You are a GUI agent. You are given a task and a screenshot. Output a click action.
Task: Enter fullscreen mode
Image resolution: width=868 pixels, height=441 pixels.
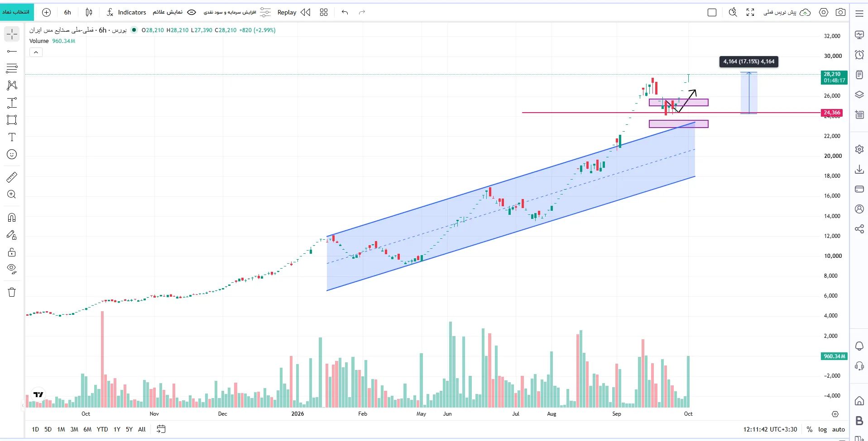click(750, 12)
